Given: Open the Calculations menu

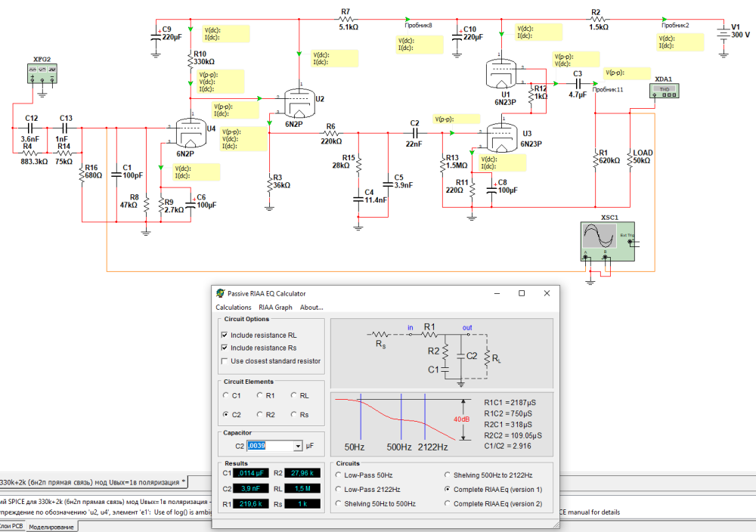Looking at the screenshot, I should click(x=233, y=308).
